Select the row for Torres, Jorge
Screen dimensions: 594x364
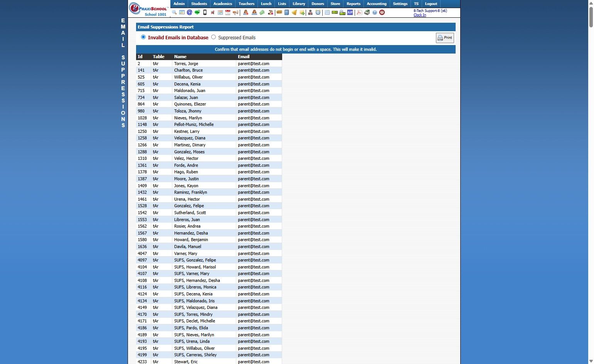tap(209, 64)
